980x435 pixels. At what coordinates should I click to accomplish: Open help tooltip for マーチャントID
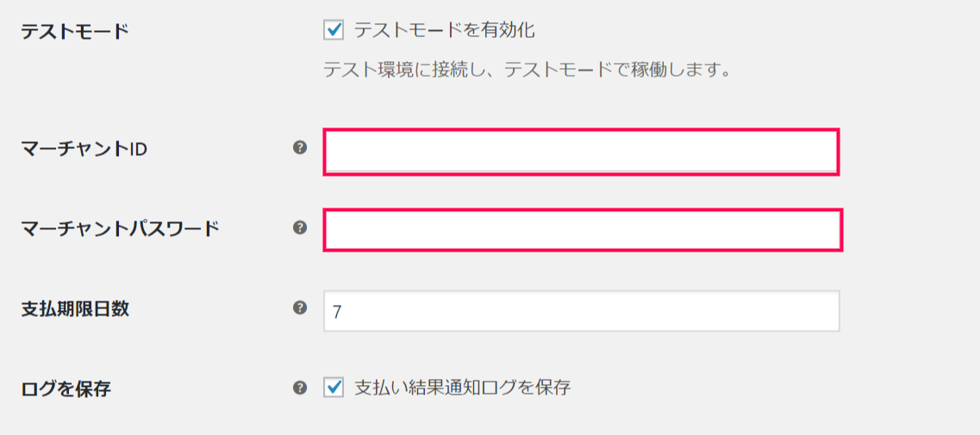(x=300, y=148)
